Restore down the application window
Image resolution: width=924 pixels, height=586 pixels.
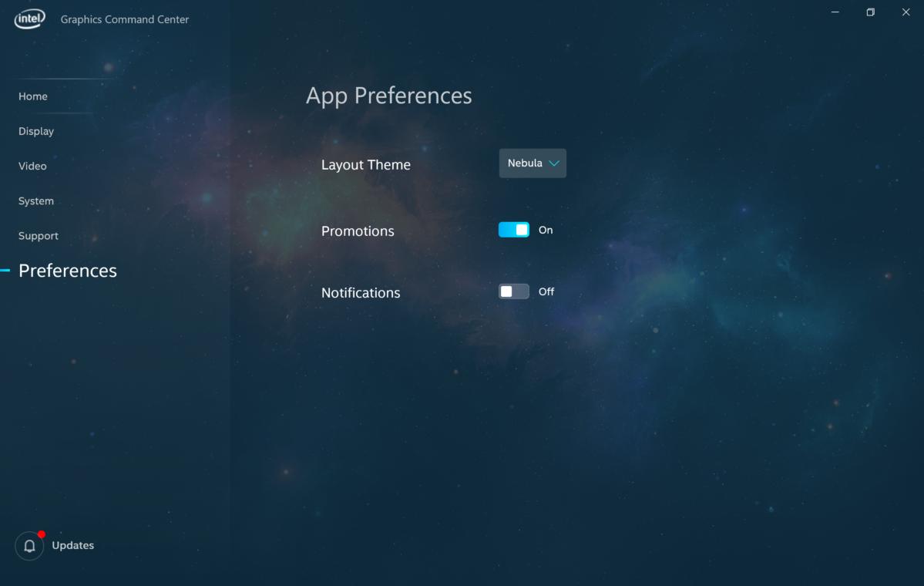pyautogui.click(x=870, y=12)
